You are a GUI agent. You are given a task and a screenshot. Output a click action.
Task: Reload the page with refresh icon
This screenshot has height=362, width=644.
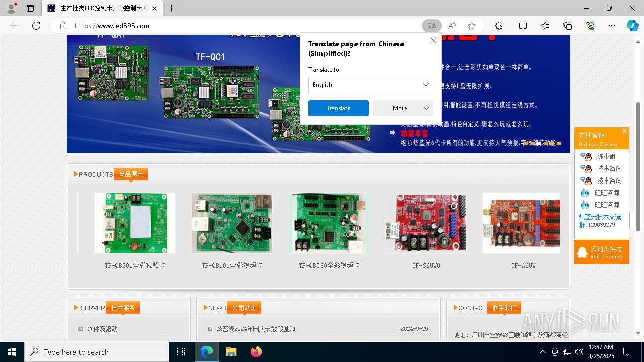(x=36, y=26)
